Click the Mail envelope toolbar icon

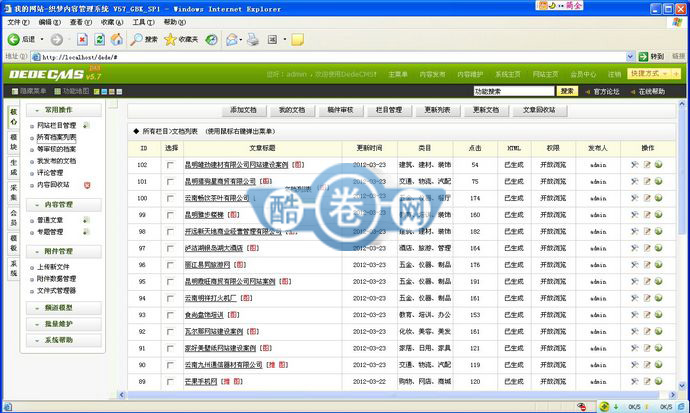pyautogui.click(x=231, y=40)
